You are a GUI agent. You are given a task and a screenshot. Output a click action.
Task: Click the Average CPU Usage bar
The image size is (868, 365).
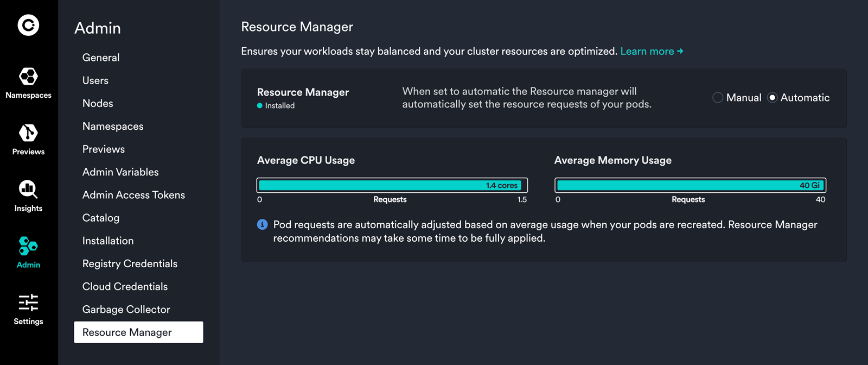tap(392, 185)
